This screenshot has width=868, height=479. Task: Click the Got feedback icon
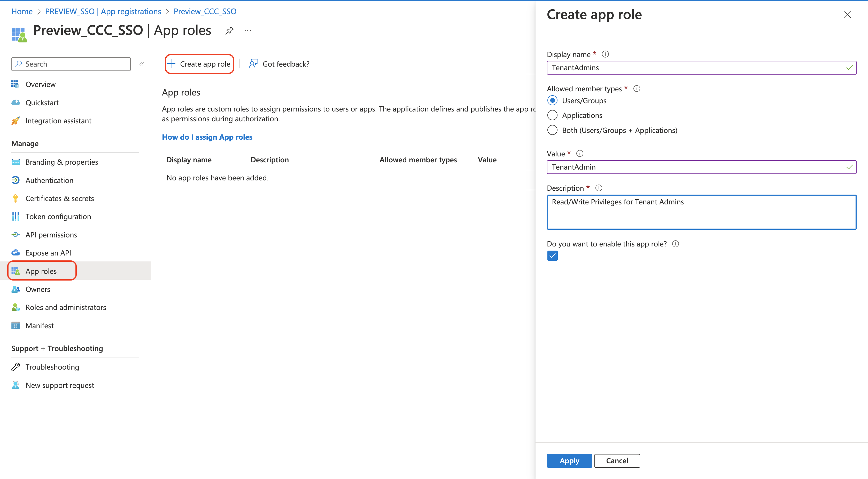253,64
